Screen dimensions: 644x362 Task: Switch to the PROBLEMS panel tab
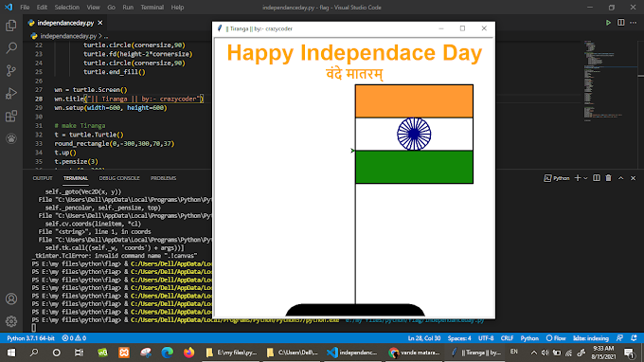coord(163,178)
